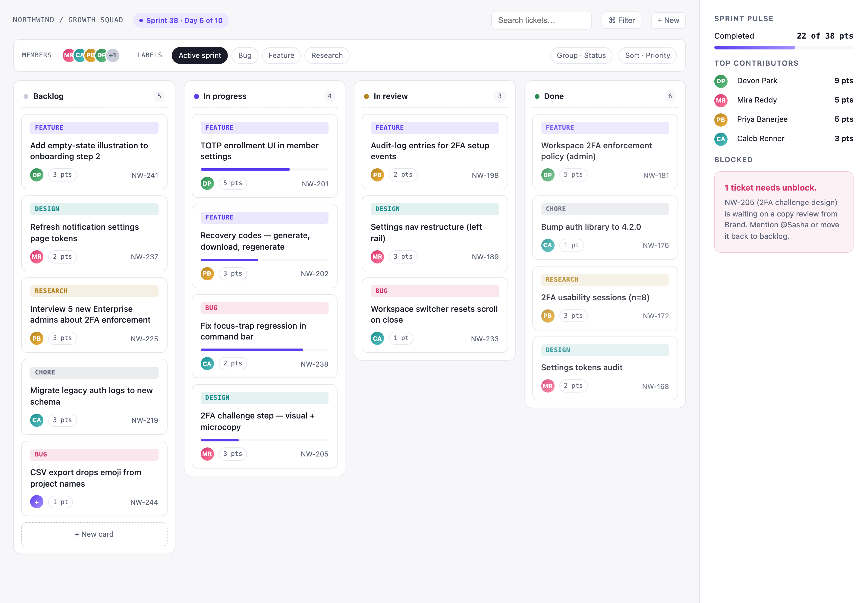Click Devon Park's avatar in Top Contributors
Screen dimensions: 868x603
pos(721,81)
